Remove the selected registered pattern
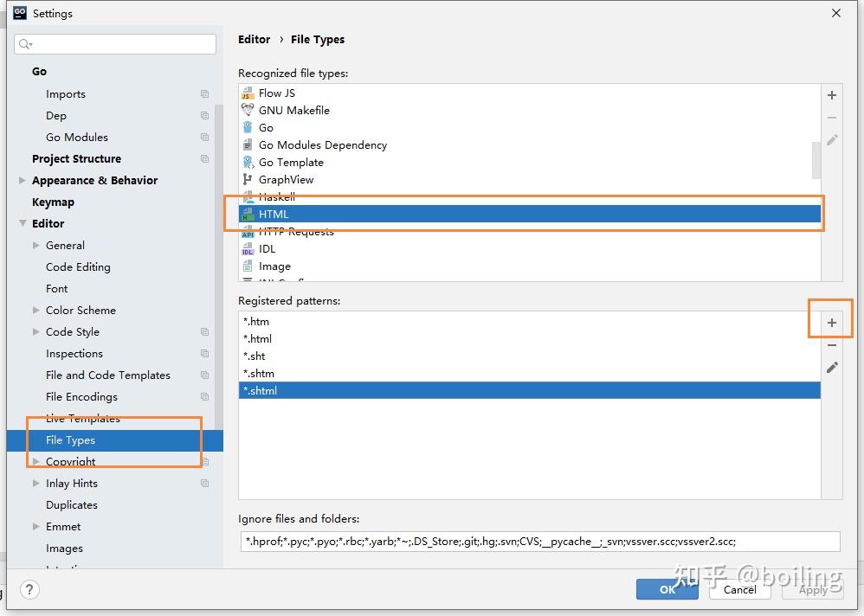This screenshot has height=616, width=864. (x=831, y=345)
